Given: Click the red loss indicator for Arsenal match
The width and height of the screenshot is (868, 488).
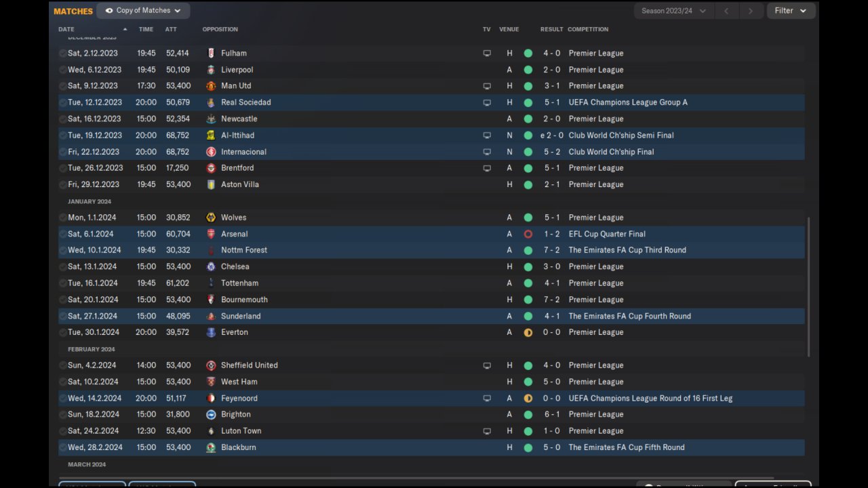Looking at the screenshot, I should 528,234.
